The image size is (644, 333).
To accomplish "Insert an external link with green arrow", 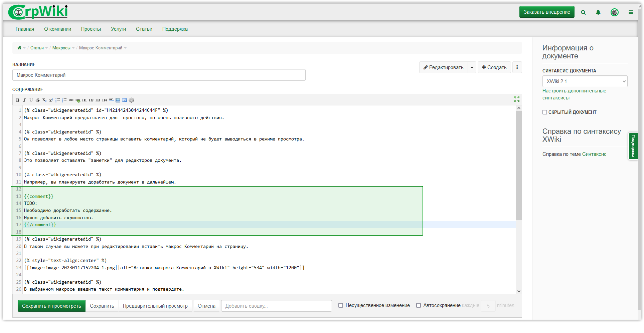I will [x=78, y=100].
